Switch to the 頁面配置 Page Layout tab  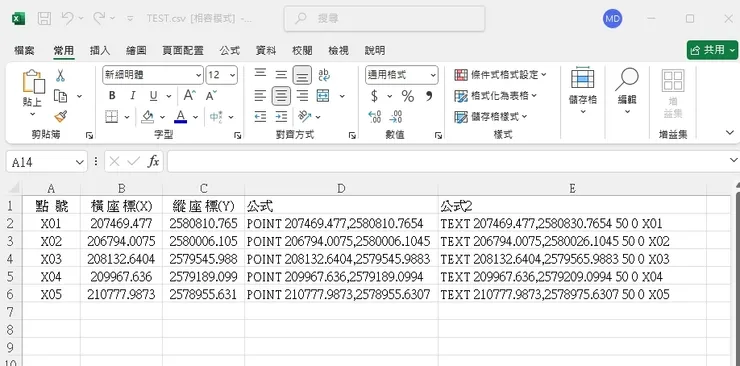click(x=183, y=50)
